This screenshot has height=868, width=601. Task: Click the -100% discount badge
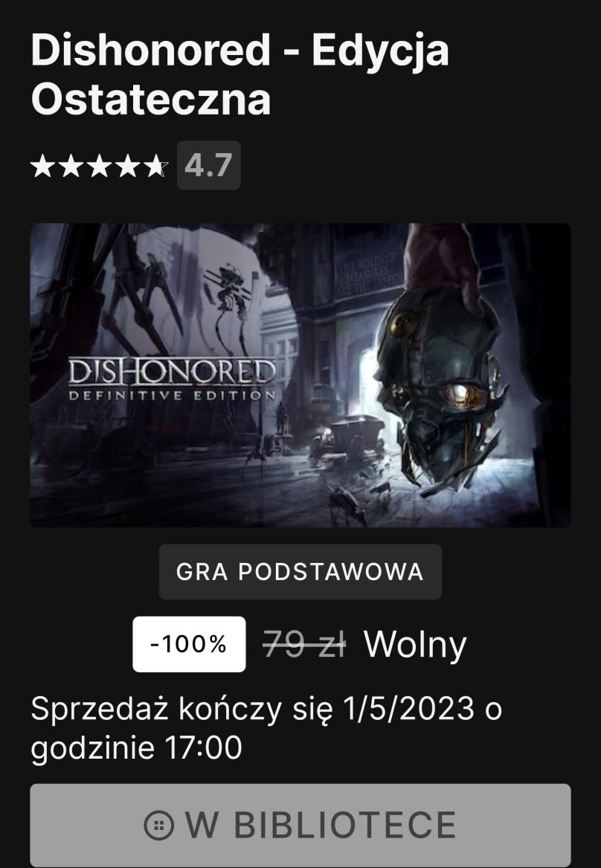coord(189,644)
